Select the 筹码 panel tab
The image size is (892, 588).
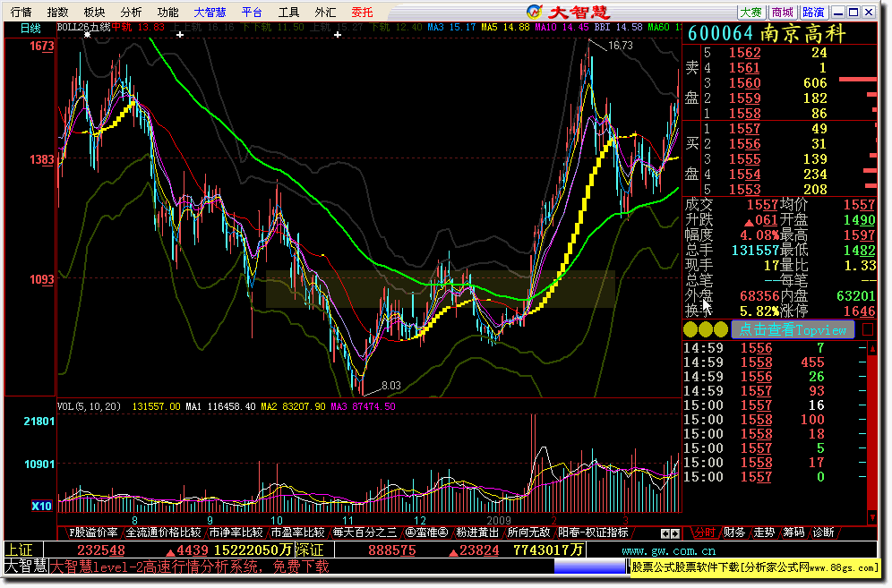[x=793, y=533]
